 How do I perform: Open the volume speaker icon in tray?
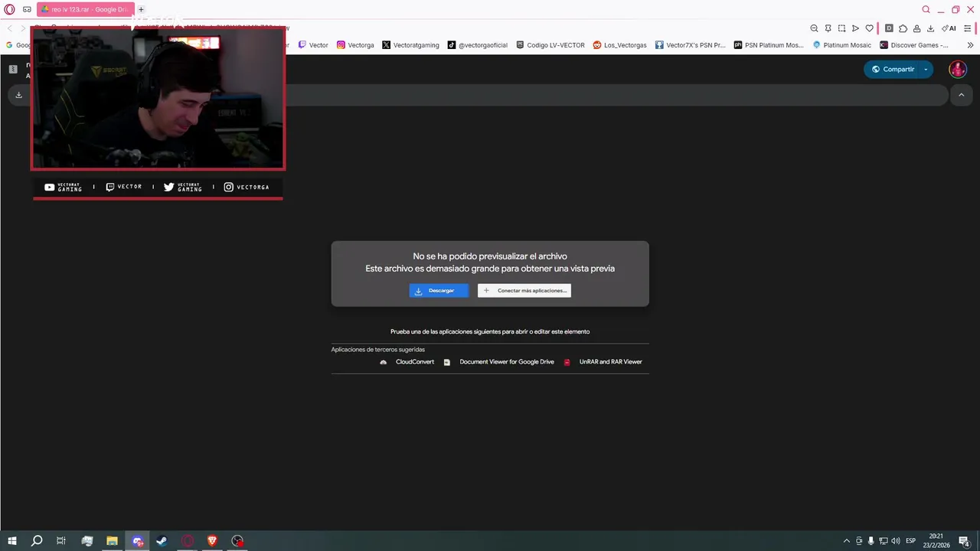click(x=896, y=541)
